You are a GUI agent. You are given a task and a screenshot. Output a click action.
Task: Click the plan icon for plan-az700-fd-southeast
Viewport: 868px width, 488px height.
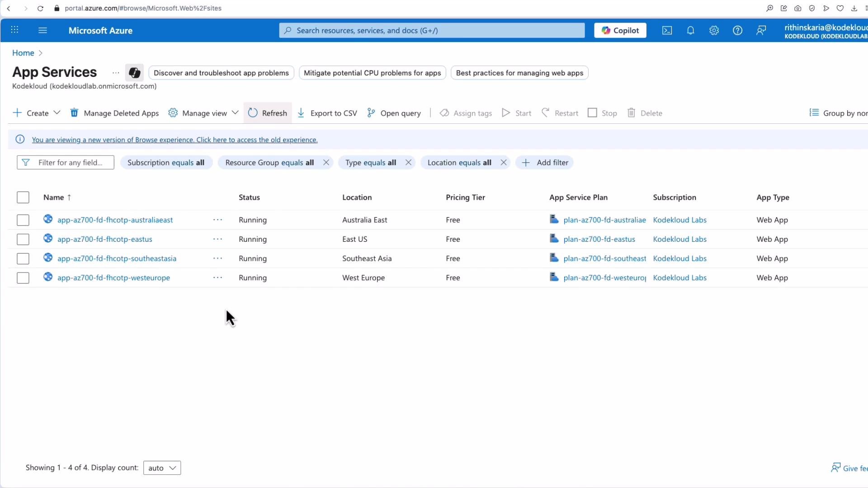point(554,258)
